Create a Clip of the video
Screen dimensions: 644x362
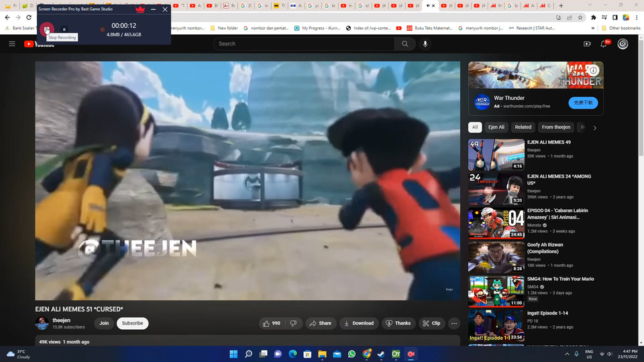pos(431,323)
